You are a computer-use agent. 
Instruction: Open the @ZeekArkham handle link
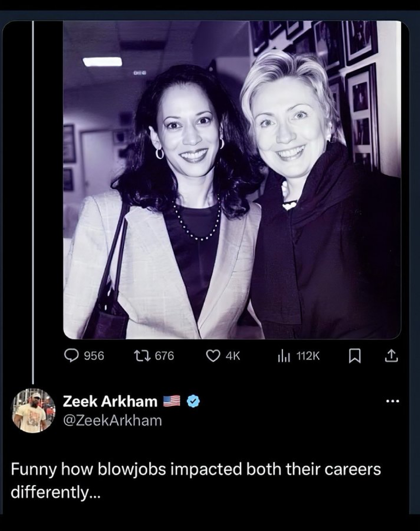click(x=112, y=420)
